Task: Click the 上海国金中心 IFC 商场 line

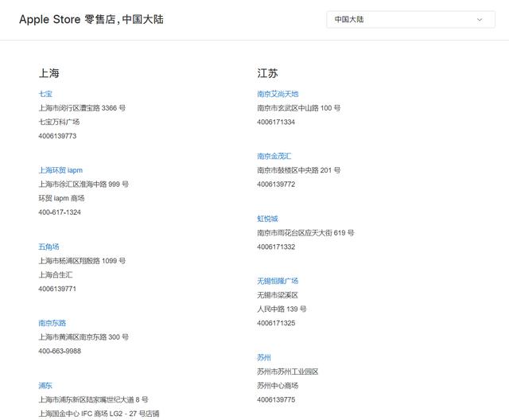Action: (x=99, y=414)
